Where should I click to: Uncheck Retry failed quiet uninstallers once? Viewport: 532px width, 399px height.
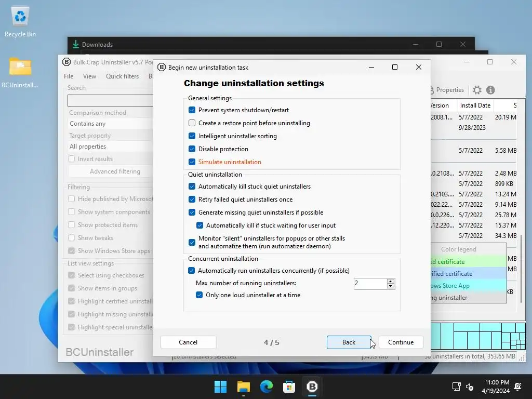(192, 199)
